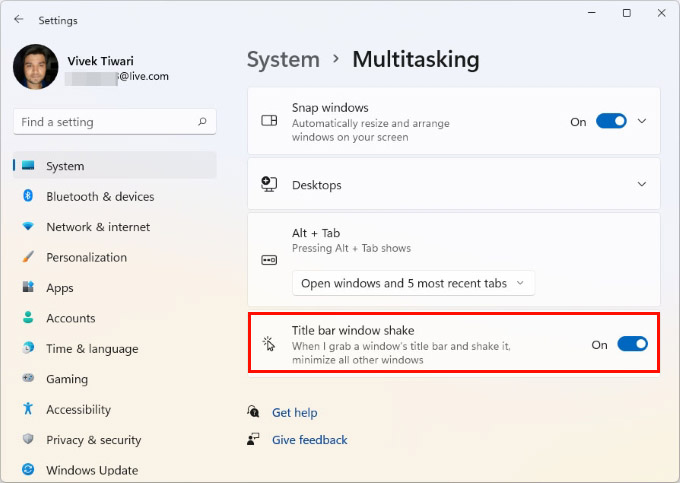Open Accessibility label in sidebar
Screen dimensions: 680x483
tap(78, 410)
